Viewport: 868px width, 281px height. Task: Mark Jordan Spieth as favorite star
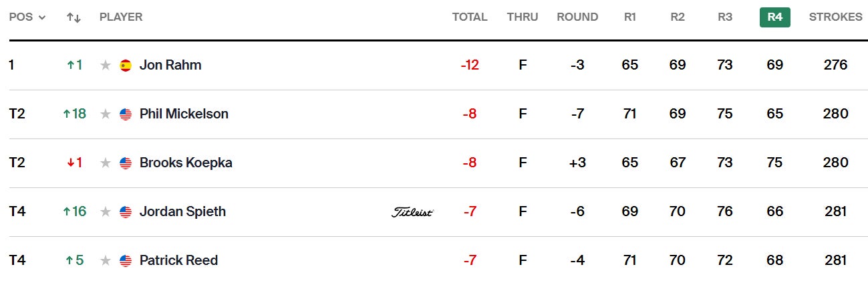click(105, 212)
